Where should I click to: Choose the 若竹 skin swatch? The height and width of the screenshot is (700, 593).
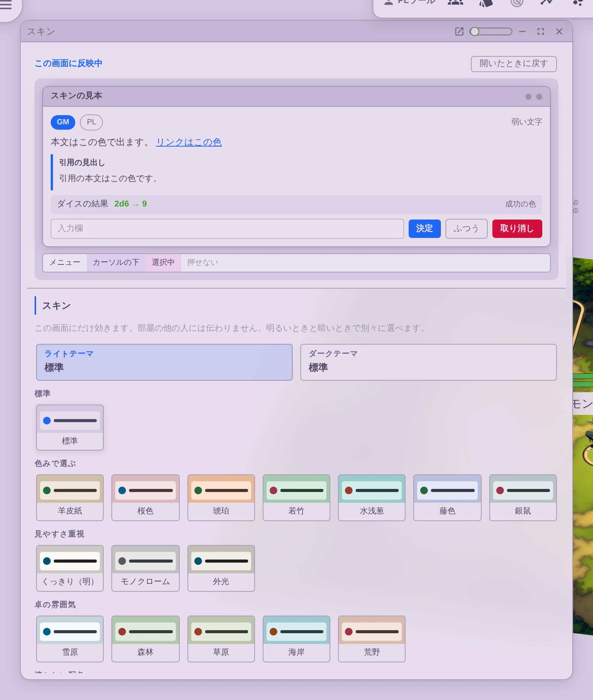[296, 498]
